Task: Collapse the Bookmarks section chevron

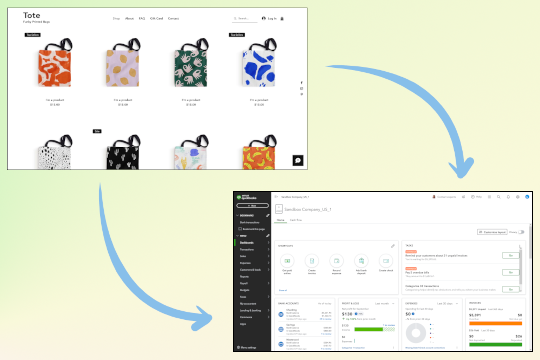Action: tap(237, 215)
